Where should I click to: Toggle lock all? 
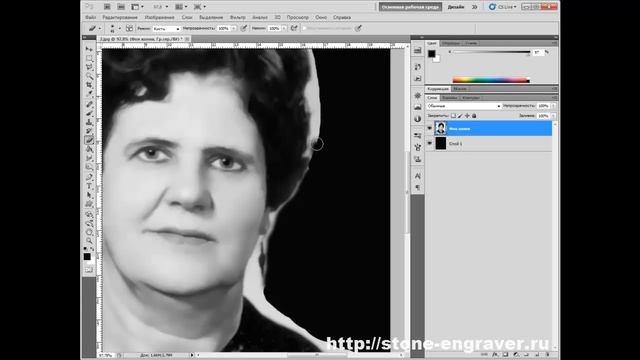click(x=474, y=116)
